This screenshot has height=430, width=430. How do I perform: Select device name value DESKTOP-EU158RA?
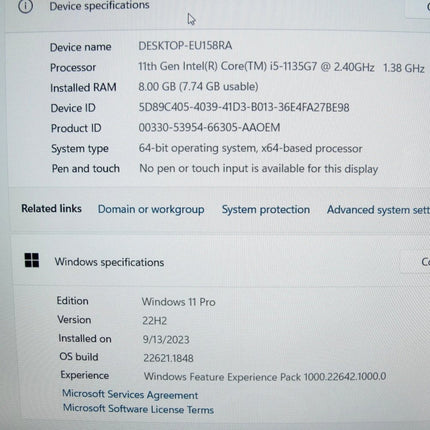pyautogui.click(x=185, y=46)
